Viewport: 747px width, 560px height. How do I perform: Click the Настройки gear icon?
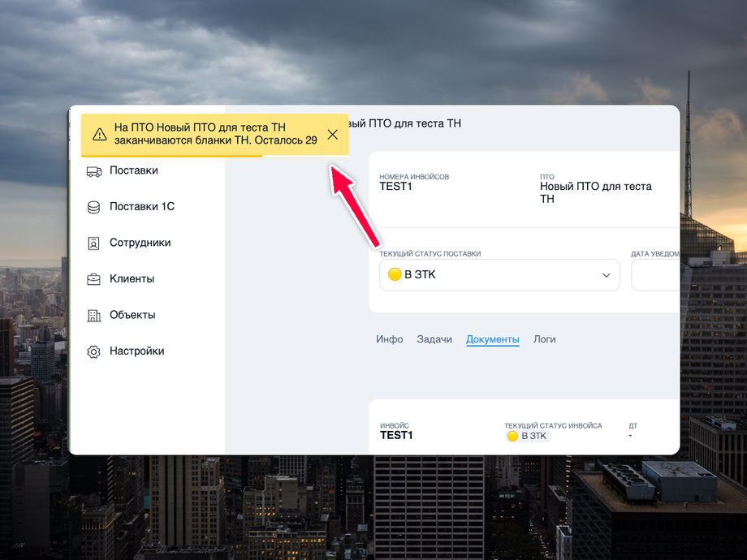[x=94, y=351]
